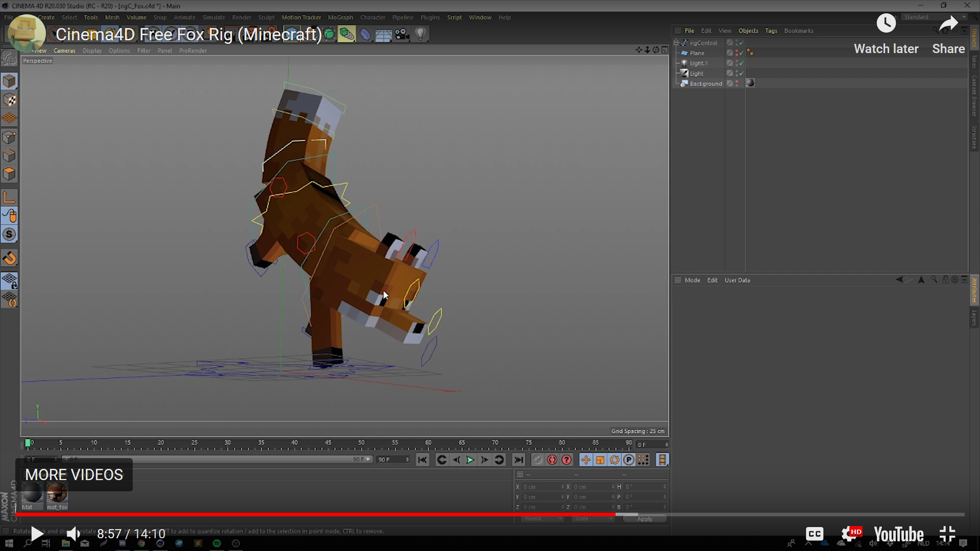This screenshot has width=980, height=551.
Task: Toggle closed captions CC button
Action: (x=815, y=534)
